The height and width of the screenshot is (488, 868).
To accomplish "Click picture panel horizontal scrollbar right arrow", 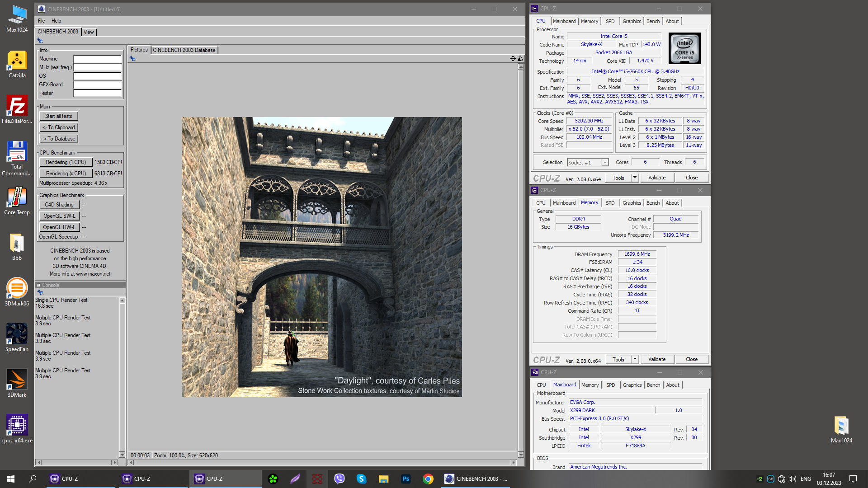I will click(513, 463).
